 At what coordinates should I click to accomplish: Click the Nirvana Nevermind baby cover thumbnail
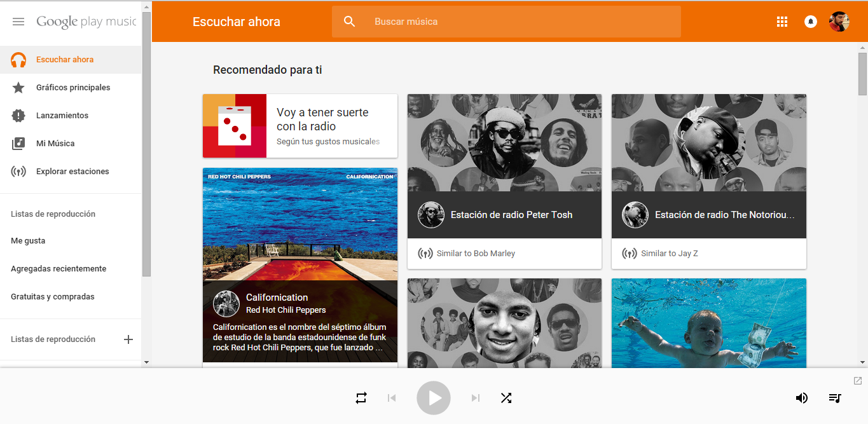pyautogui.click(x=709, y=323)
